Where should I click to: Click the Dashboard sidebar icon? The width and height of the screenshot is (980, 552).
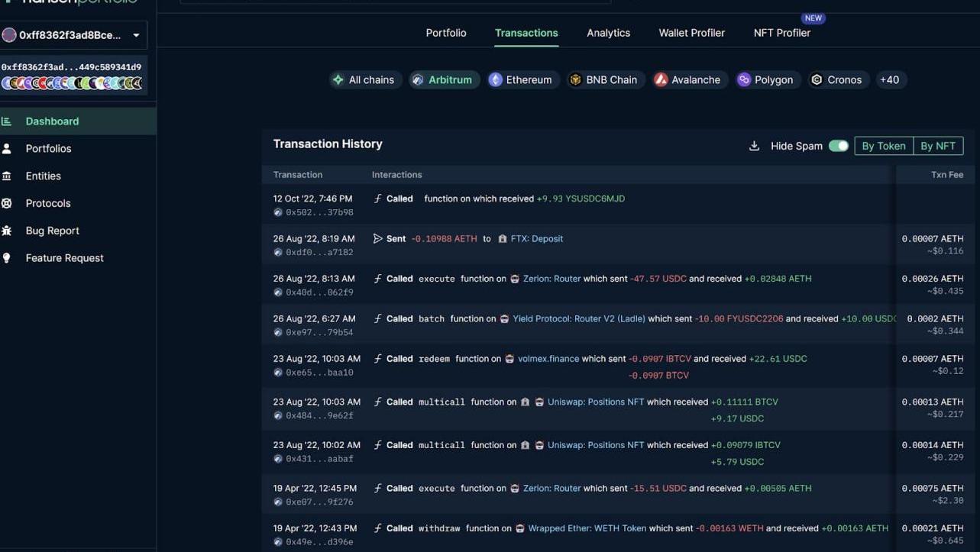pyautogui.click(x=7, y=121)
